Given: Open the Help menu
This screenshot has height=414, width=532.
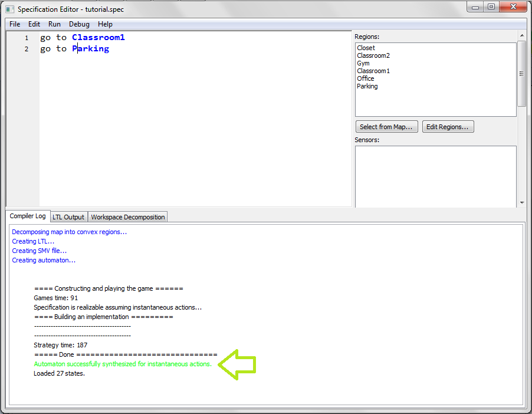Looking at the screenshot, I should pos(105,24).
